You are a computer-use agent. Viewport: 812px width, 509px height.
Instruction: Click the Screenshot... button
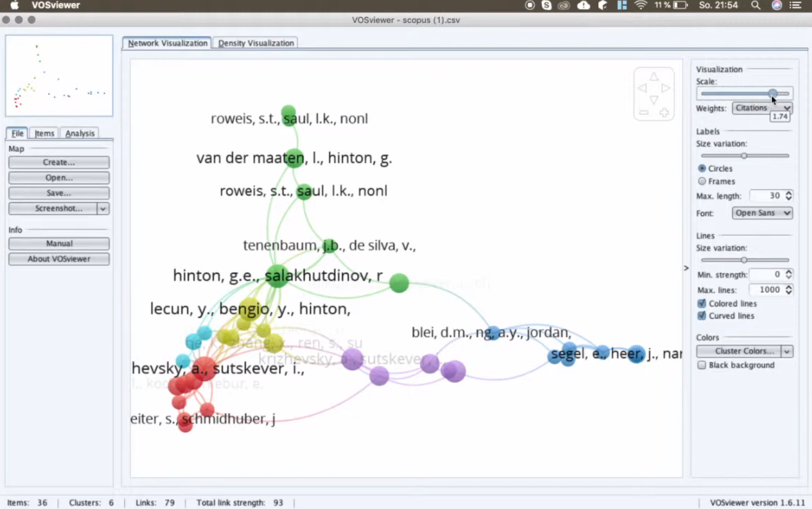(53, 209)
